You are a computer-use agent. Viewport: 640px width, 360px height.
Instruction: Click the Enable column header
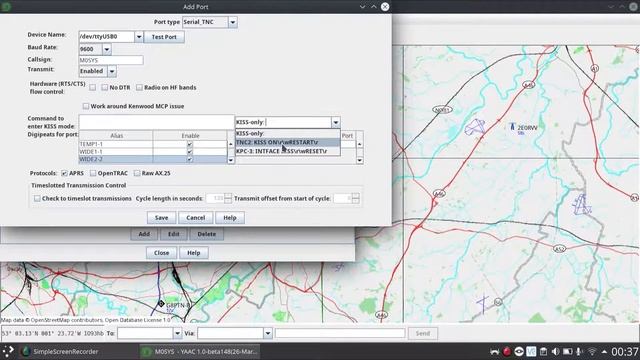(x=190, y=136)
